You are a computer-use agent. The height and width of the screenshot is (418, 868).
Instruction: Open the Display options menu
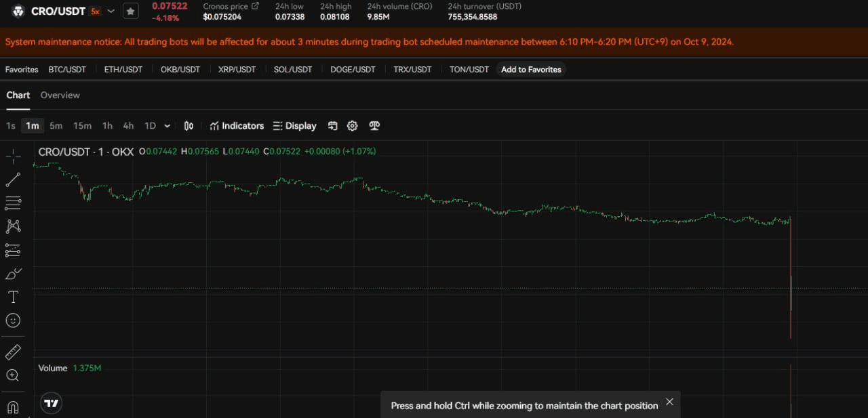pos(294,126)
